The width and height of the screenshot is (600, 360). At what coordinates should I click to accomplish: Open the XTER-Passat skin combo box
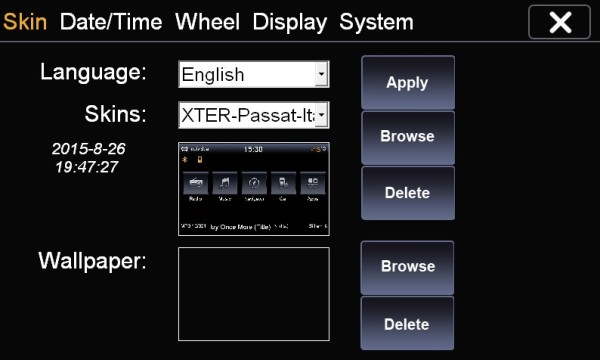click(254, 115)
